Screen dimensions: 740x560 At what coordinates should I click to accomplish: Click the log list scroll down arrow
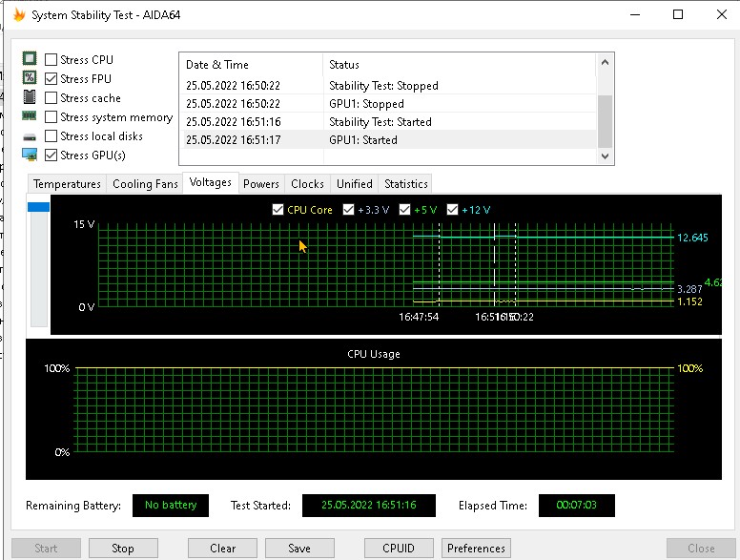point(605,156)
